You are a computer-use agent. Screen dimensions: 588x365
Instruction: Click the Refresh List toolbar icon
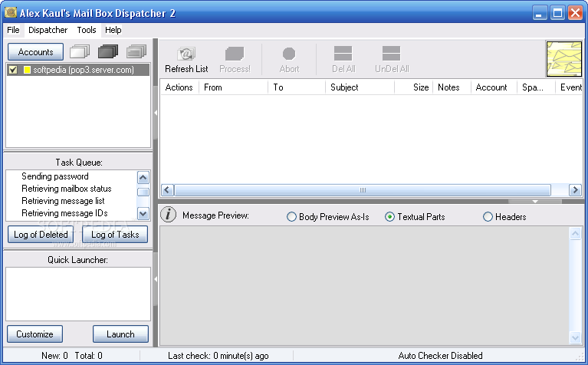186,54
